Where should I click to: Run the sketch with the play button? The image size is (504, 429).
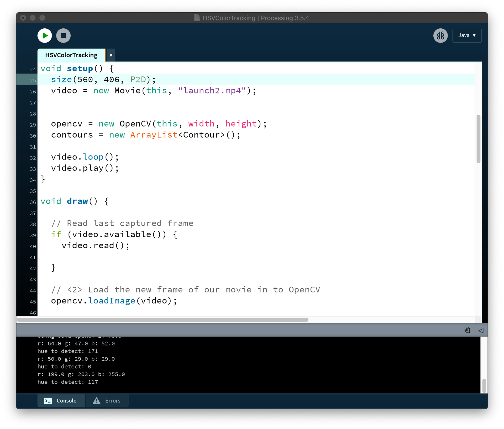[x=45, y=35]
